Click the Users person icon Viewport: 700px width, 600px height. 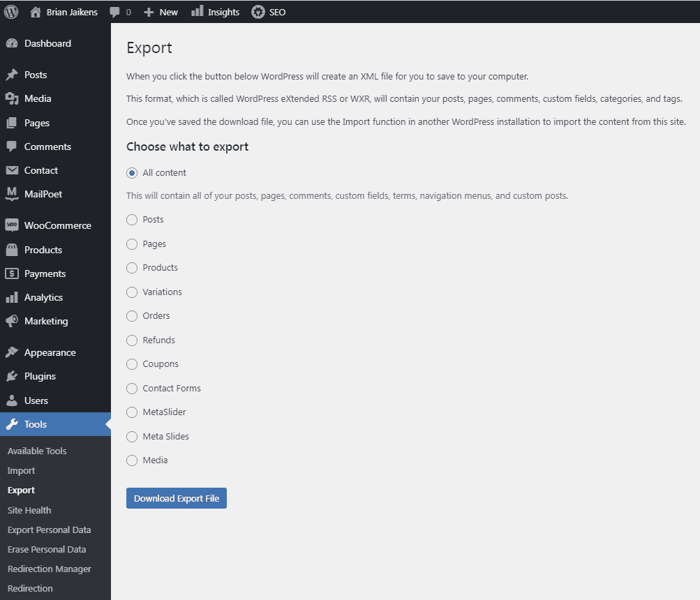pos(12,400)
